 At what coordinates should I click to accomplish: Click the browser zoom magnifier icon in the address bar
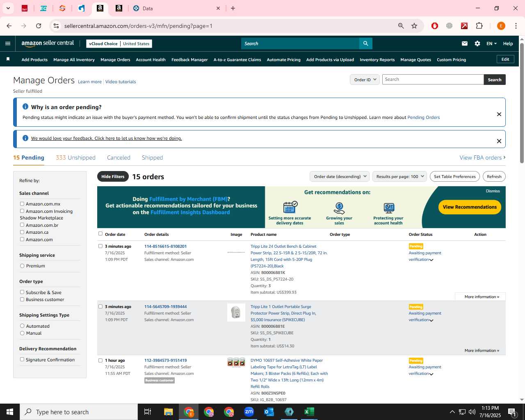401,26
